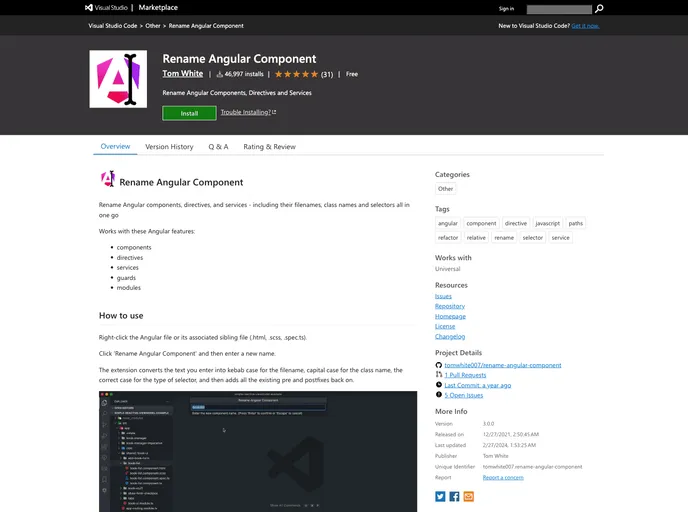Screen dimensions: 688x512
Task: Click the Rename Angular Component extension logo
Action: 118,79
